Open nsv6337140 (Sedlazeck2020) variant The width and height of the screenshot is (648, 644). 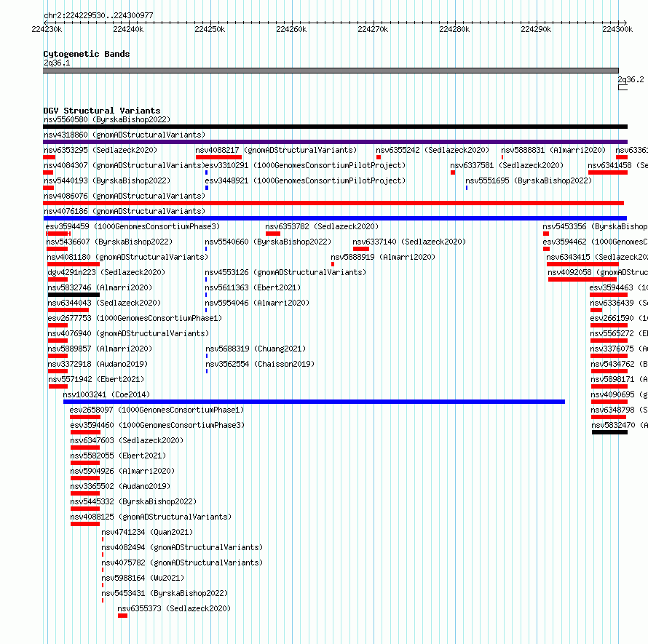pyautogui.click(x=409, y=242)
